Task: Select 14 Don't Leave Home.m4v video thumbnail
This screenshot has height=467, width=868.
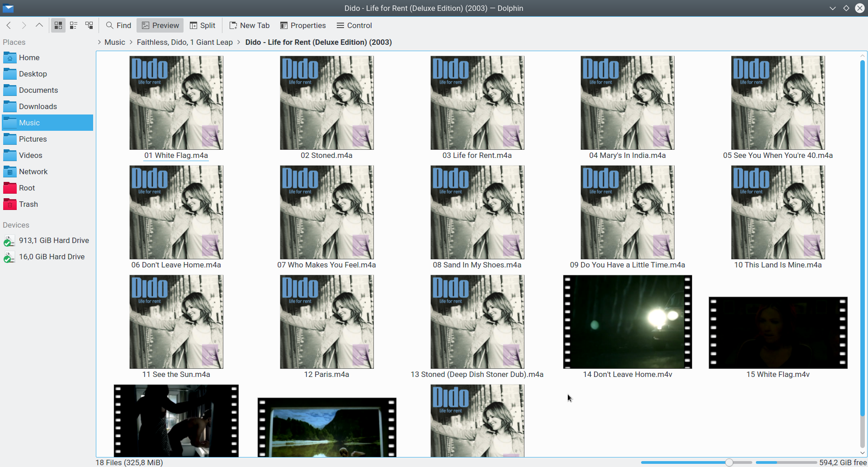Action: point(627,322)
